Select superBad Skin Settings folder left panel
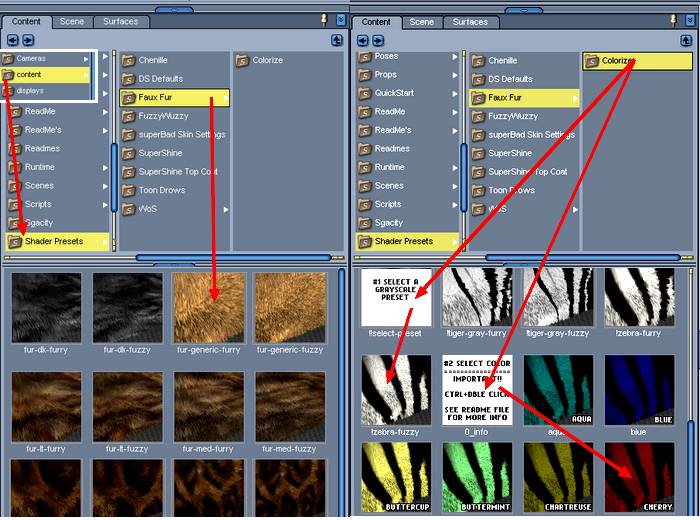700x520 pixels. tap(175, 134)
